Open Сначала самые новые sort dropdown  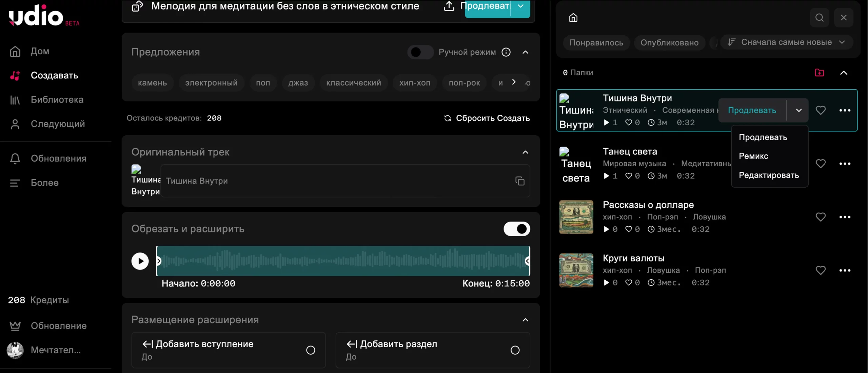pos(786,42)
